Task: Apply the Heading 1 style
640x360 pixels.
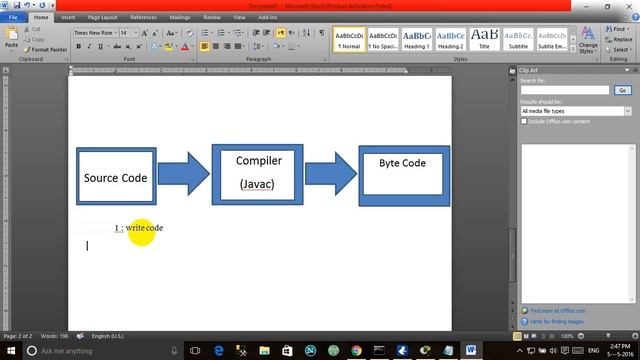Action: [x=416, y=40]
